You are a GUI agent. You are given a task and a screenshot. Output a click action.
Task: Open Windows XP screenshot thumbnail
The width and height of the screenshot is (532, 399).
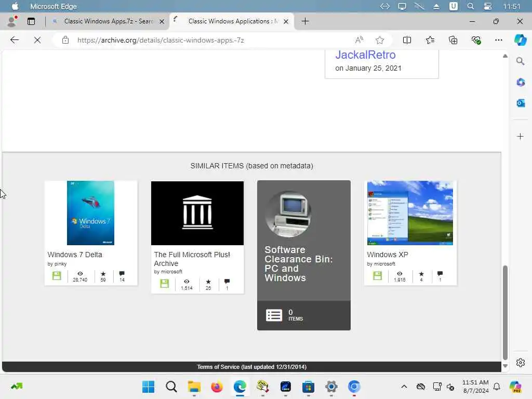[410, 212]
